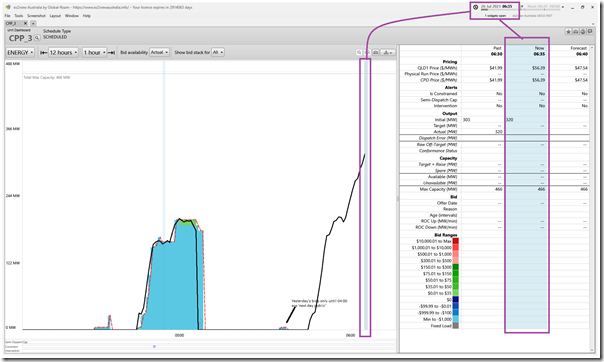Image resolution: width=604 pixels, height=362 pixels.
Task: Click the $150.01 to $300 green swatch
Action: click(456, 267)
